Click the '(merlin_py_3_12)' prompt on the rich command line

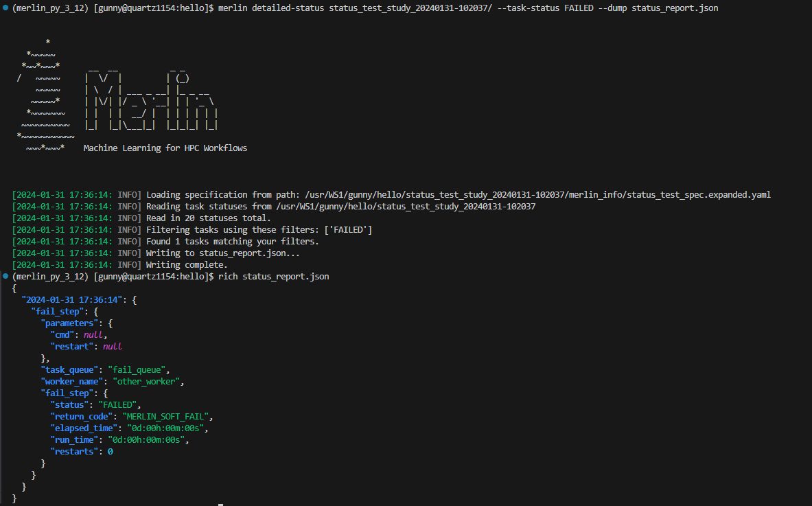51,277
